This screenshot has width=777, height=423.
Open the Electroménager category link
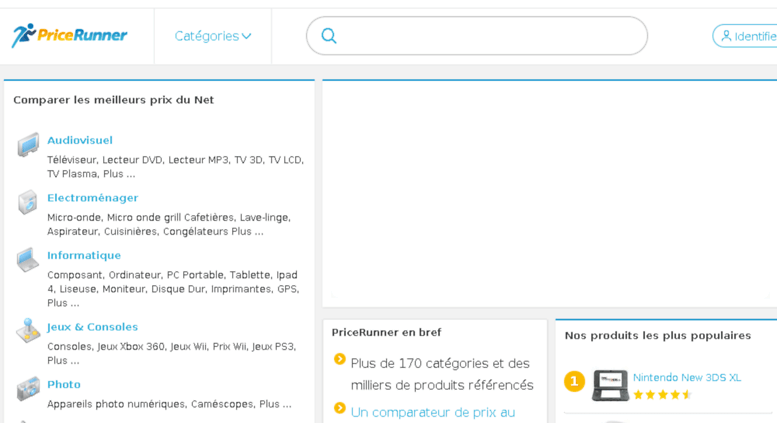point(93,198)
